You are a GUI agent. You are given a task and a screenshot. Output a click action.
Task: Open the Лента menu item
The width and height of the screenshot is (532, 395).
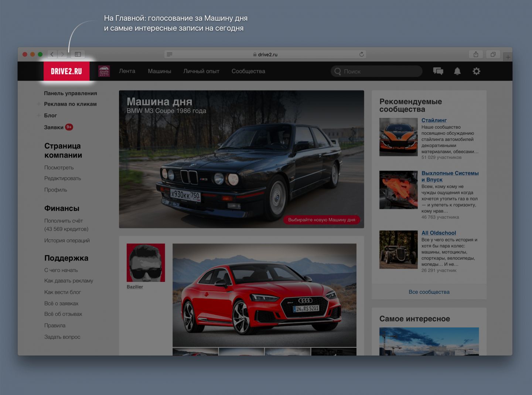[127, 71]
